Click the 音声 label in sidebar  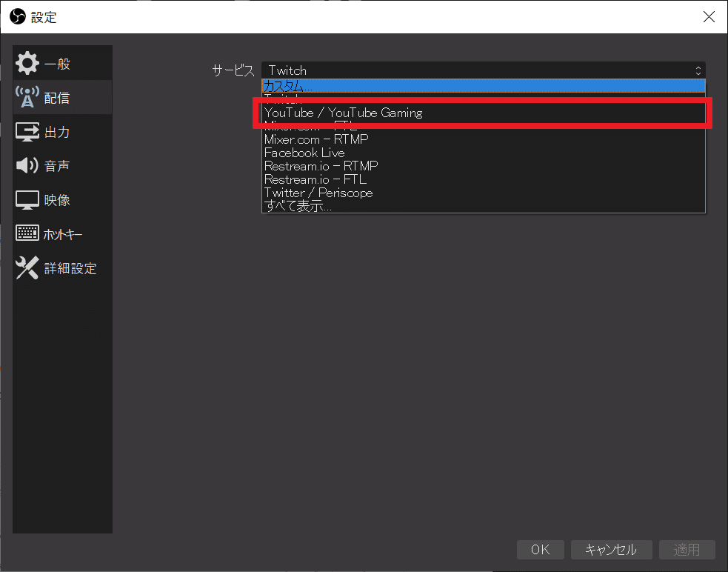click(57, 166)
